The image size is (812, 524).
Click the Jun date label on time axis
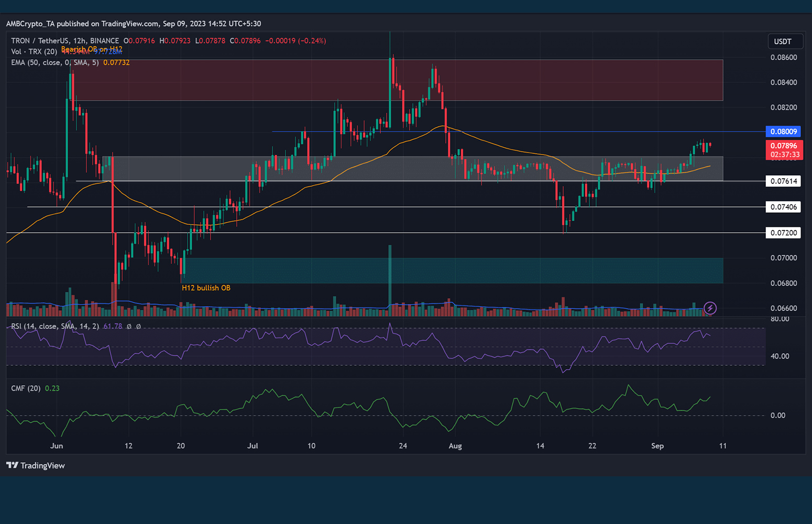click(57, 446)
